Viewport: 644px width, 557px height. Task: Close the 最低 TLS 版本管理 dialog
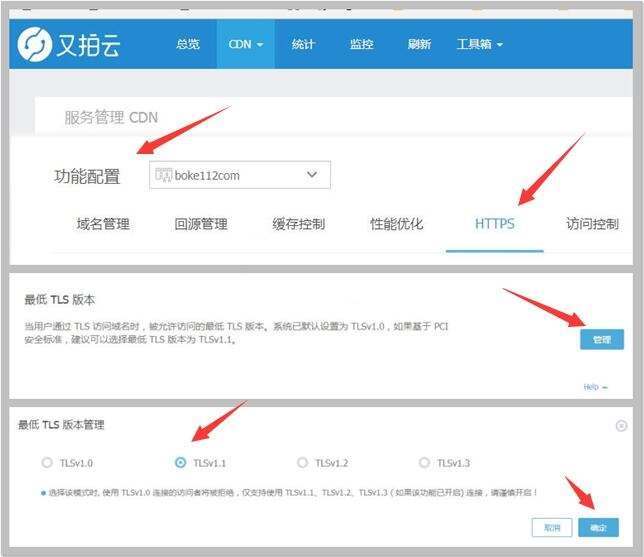[621, 426]
